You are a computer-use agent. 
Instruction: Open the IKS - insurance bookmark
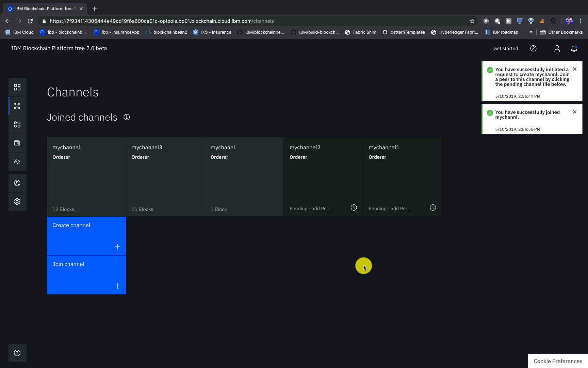coord(212,32)
